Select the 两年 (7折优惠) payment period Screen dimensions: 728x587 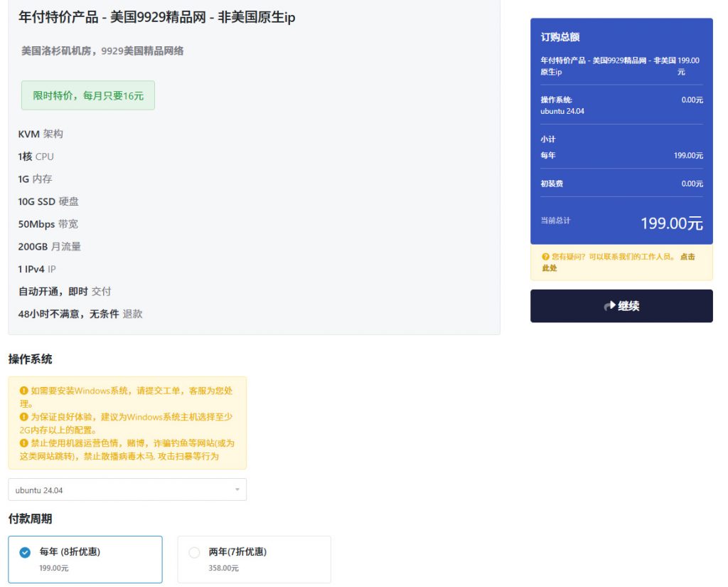(254, 559)
